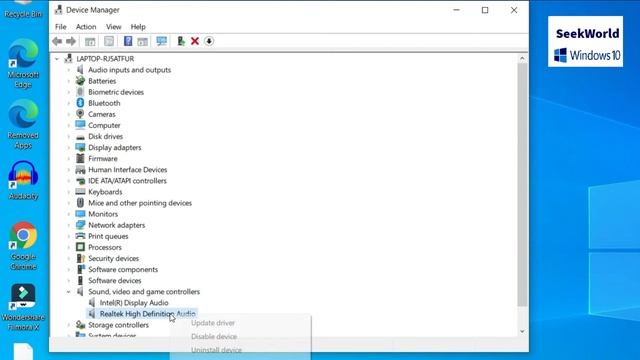
Task: Click the Batteries category icon
Action: point(80,81)
